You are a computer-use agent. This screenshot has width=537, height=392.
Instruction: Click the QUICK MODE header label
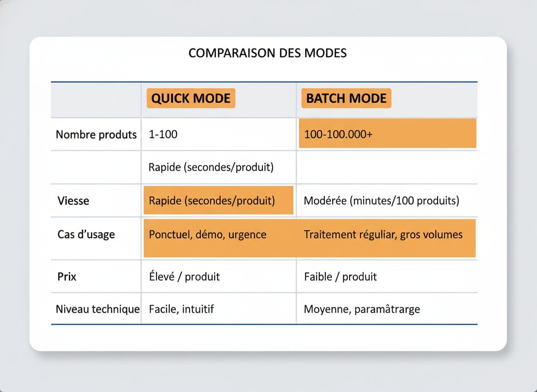(190, 98)
